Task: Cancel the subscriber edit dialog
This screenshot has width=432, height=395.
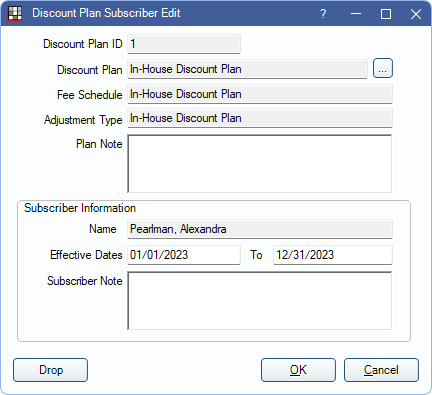Action: (381, 370)
